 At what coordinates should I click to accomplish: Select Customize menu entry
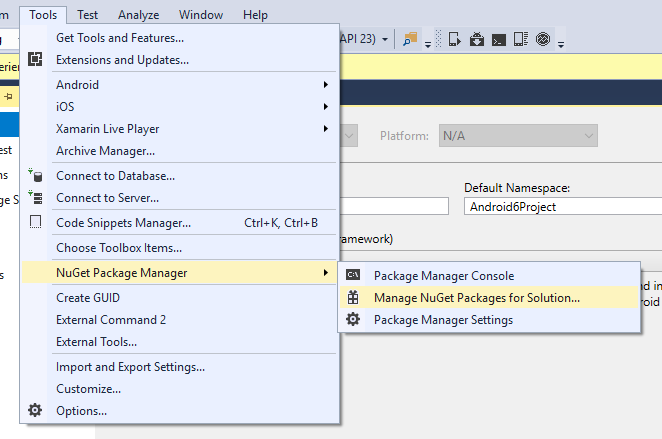coord(179,388)
